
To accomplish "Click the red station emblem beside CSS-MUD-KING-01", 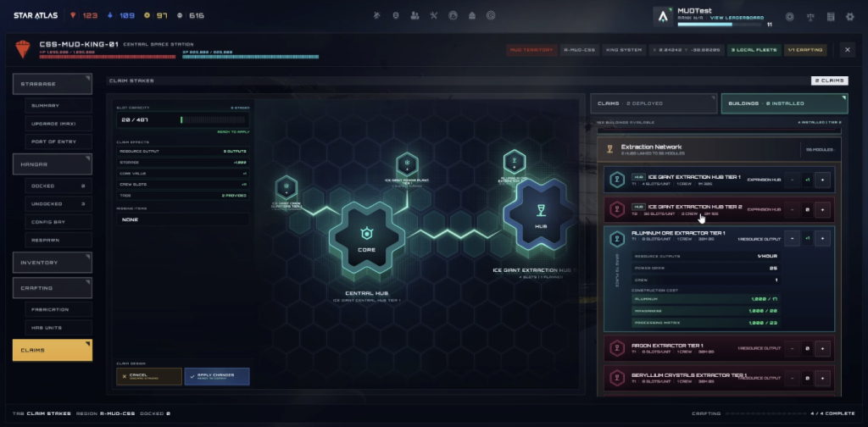I will click(23, 49).
